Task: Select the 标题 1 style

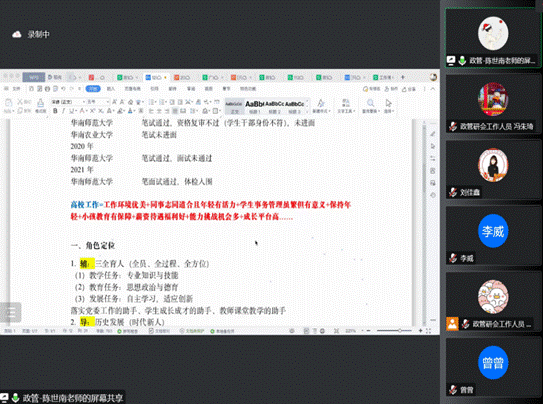Action: tap(255, 107)
